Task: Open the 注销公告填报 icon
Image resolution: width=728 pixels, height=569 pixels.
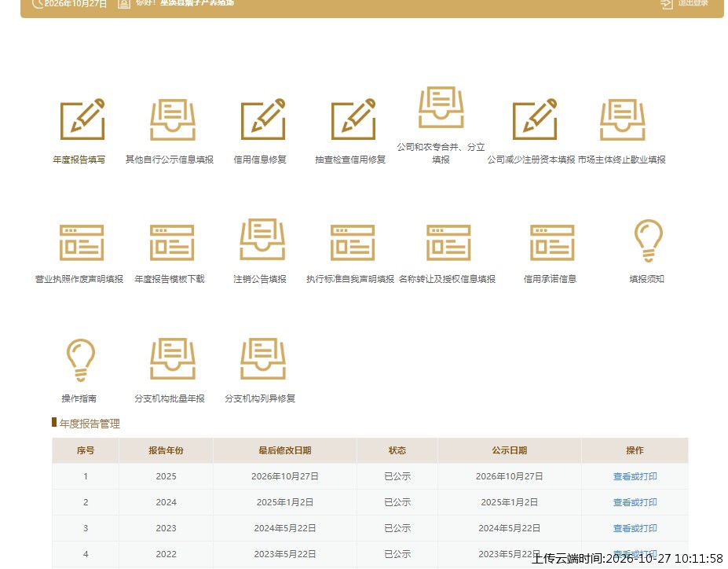Action: (x=262, y=239)
